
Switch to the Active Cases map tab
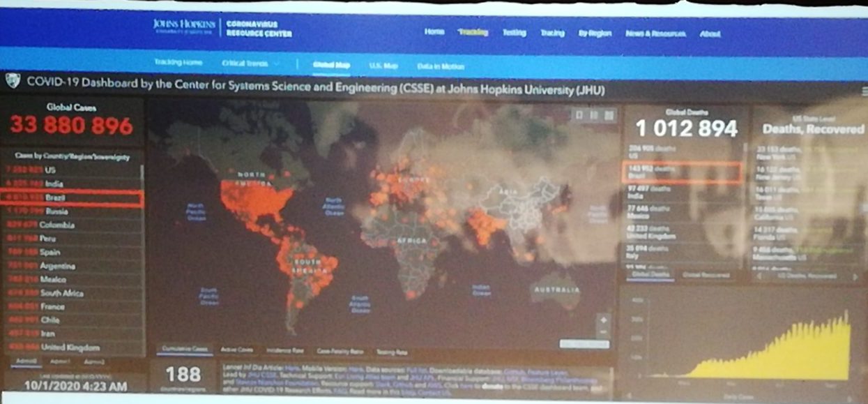tap(236, 350)
